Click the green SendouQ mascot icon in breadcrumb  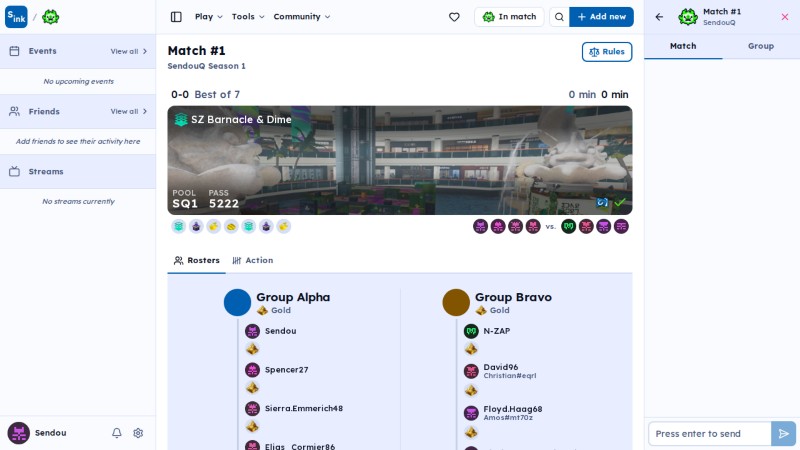(x=51, y=17)
